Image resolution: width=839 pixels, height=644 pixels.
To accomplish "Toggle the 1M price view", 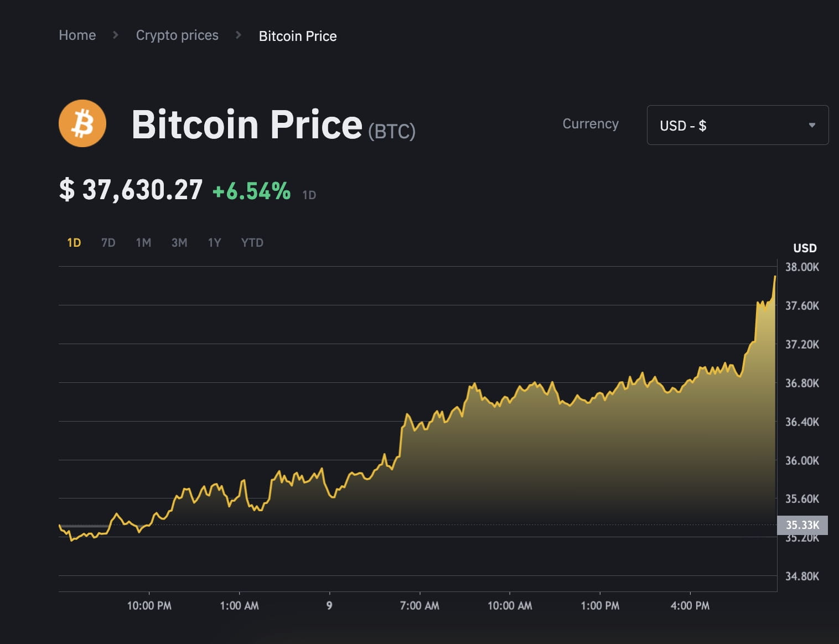I will 143,242.
